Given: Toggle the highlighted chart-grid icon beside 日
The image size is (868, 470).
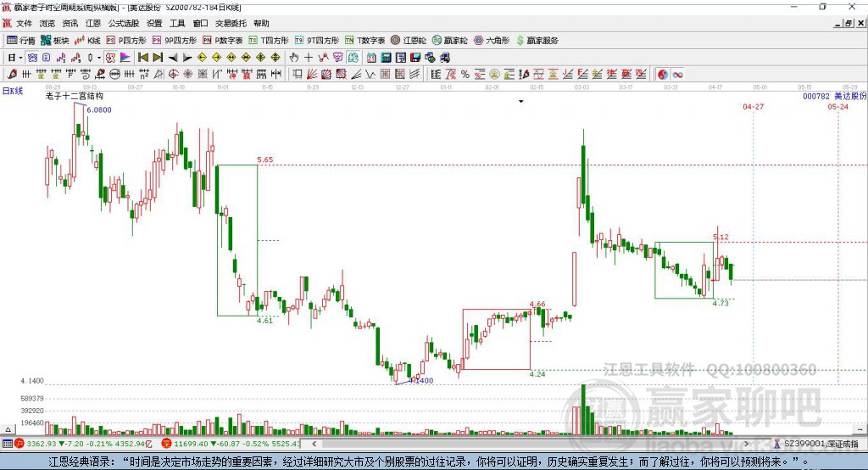Looking at the screenshot, I should pyautogui.click(x=32, y=58).
